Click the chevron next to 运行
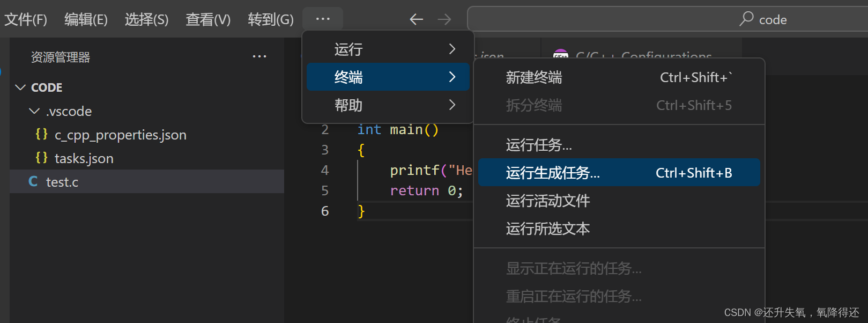This screenshot has width=868, height=323. 452,49
